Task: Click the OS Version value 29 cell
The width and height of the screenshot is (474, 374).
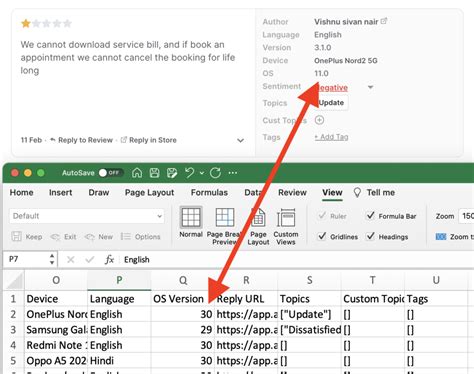Action: click(x=183, y=330)
